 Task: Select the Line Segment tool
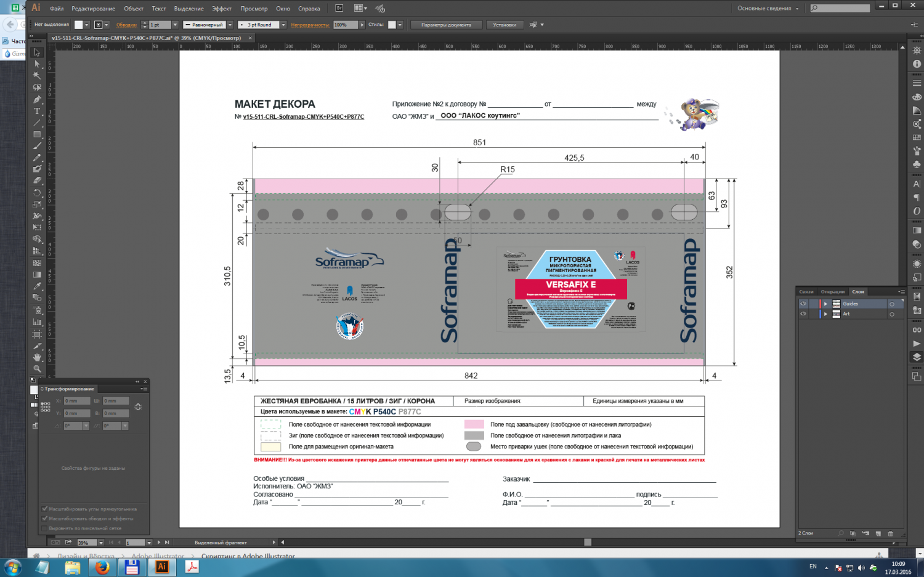point(37,123)
